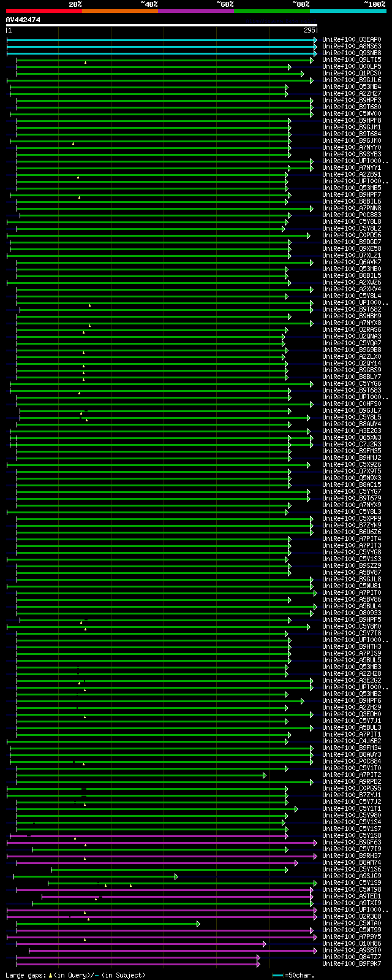Open UniRef100_B9GF63 hit
The image size is (392, 980).
352,842
